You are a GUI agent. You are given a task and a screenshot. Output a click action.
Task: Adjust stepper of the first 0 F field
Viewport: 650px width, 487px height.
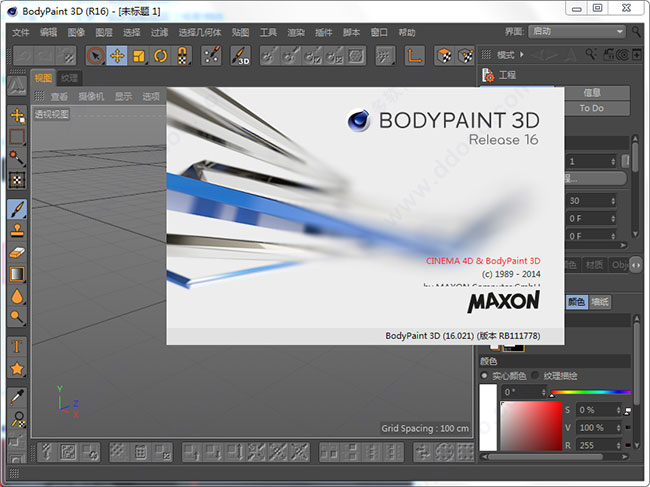click(x=613, y=218)
